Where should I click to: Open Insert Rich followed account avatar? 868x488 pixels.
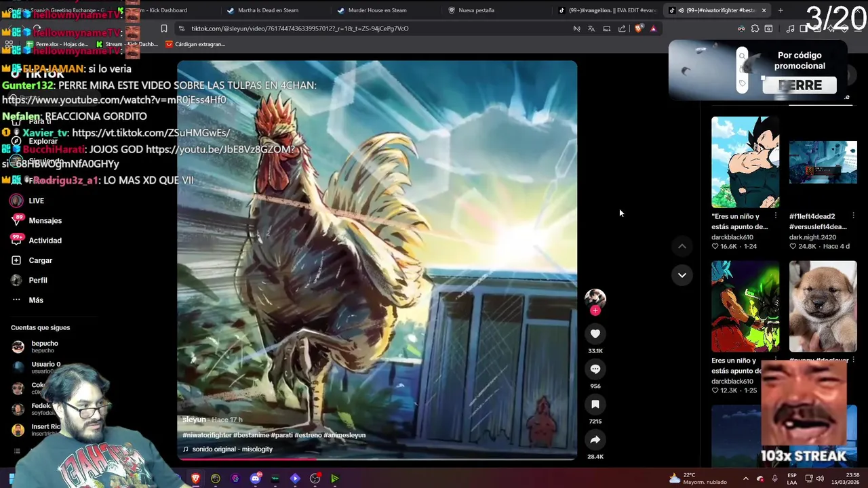[18, 430]
